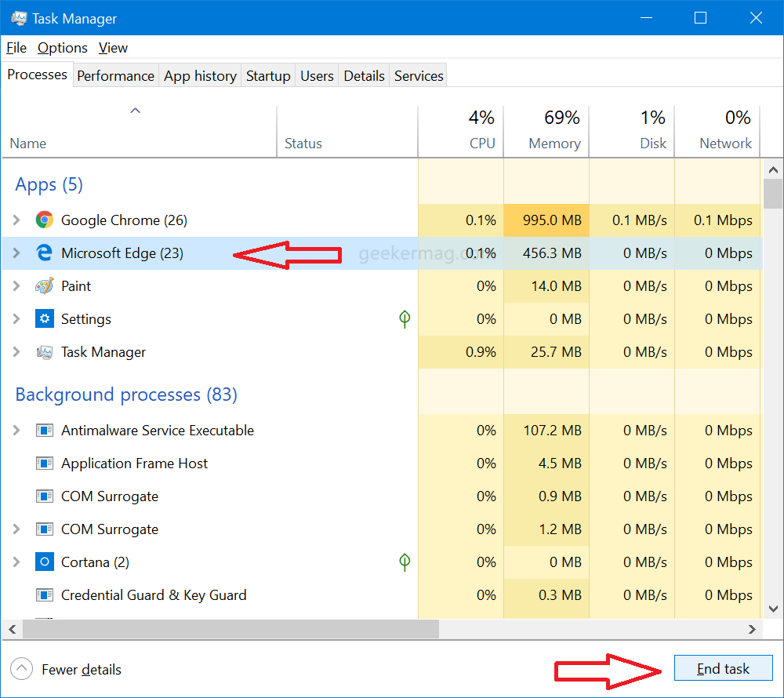Expand the Google Chrome (26) process group
The image size is (784, 698).
(x=16, y=220)
